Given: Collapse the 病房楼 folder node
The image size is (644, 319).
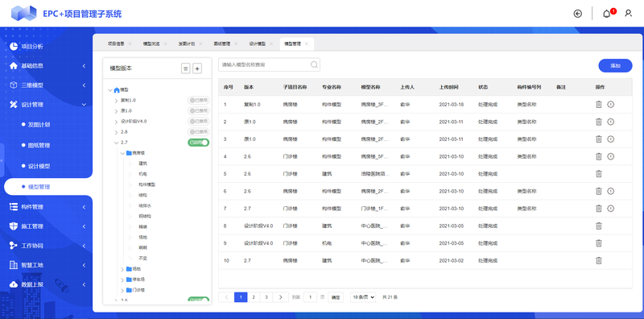Looking at the screenshot, I should [122, 153].
